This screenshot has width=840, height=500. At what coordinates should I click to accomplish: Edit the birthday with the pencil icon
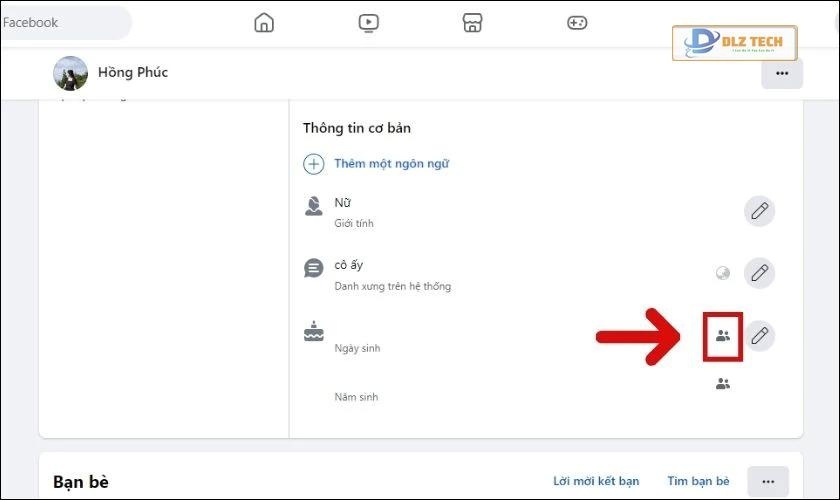pyautogui.click(x=759, y=336)
